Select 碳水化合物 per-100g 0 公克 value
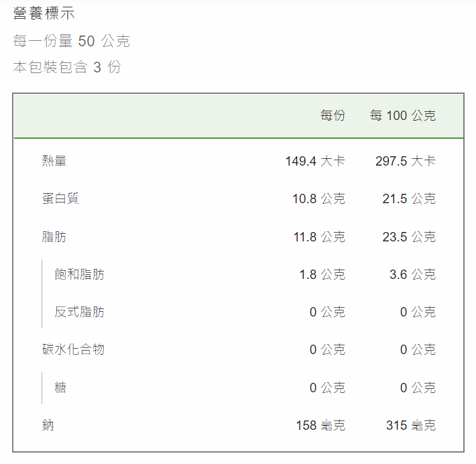The height and width of the screenshot is (464, 476). [418, 349]
